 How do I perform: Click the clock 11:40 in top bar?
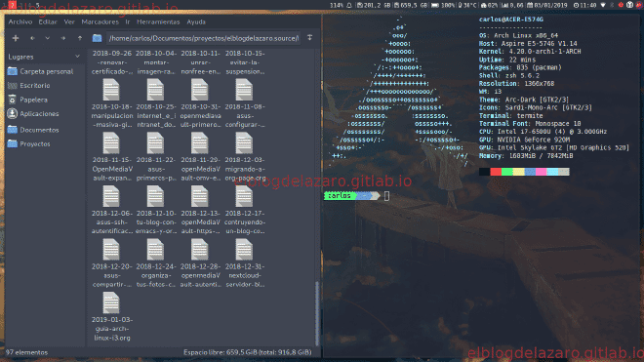coord(584,5)
